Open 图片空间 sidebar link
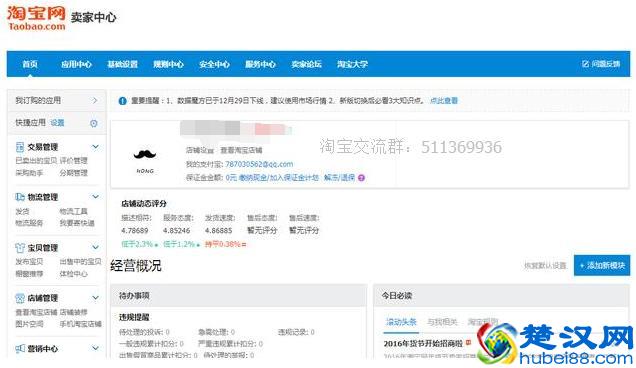Viewport: 636px width, 368px height. pos(29,324)
